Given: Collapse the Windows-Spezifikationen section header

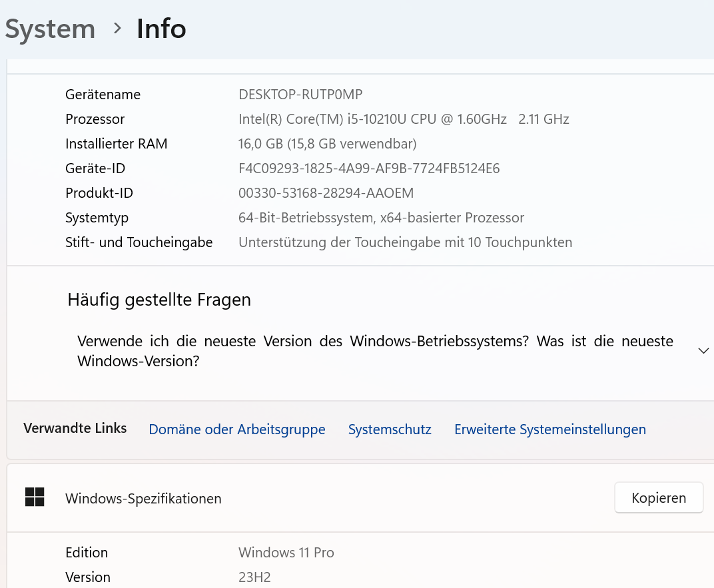Looking at the screenshot, I should click(x=360, y=498).
